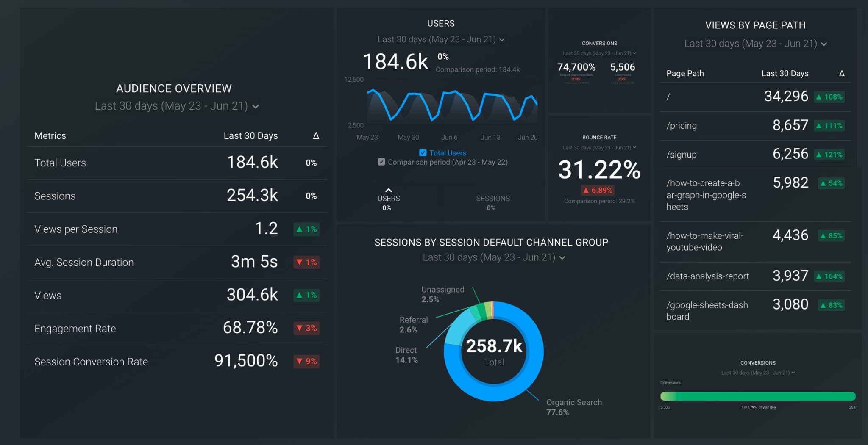Click the green up-arrow badge for Views per Session
868x445 pixels.
tap(306, 229)
